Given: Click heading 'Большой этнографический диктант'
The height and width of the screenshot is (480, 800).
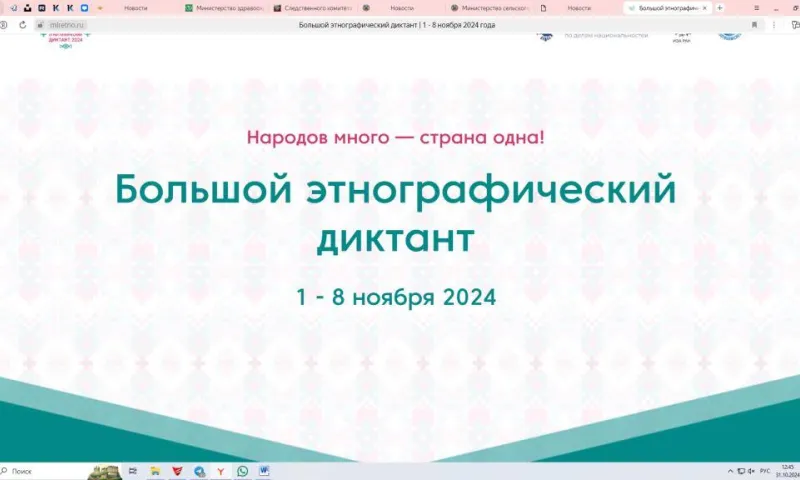Looking at the screenshot, I should tap(395, 214).
